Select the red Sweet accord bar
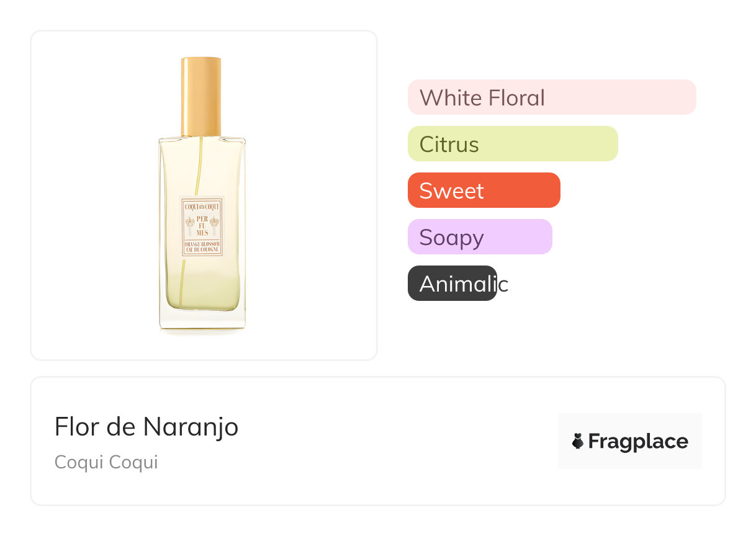 coord(484,190)
